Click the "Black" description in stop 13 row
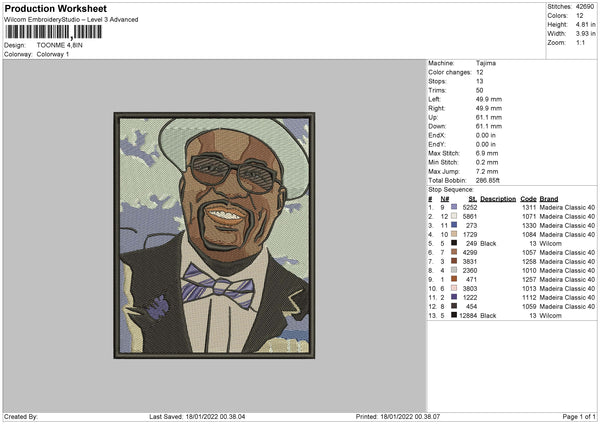Image resolution: width=600 pixels, height=424 pixels. pyautogui.click(x=488, y=315)
